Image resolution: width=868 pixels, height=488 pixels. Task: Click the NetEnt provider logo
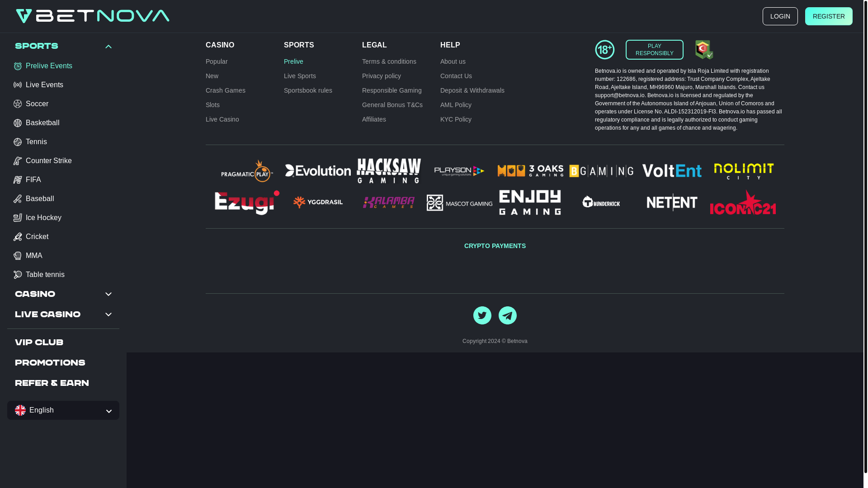tap(672, 202)
